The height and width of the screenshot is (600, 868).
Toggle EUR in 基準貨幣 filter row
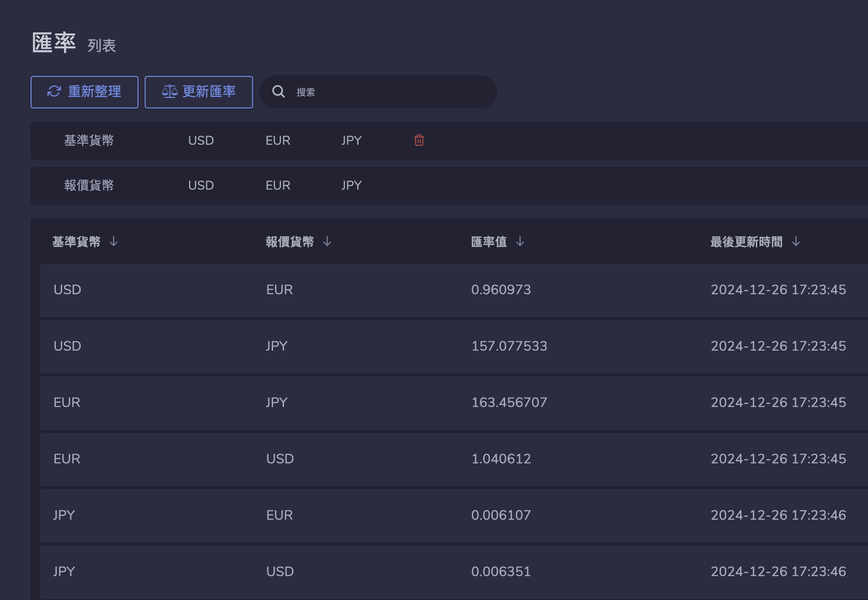[277, 140]
